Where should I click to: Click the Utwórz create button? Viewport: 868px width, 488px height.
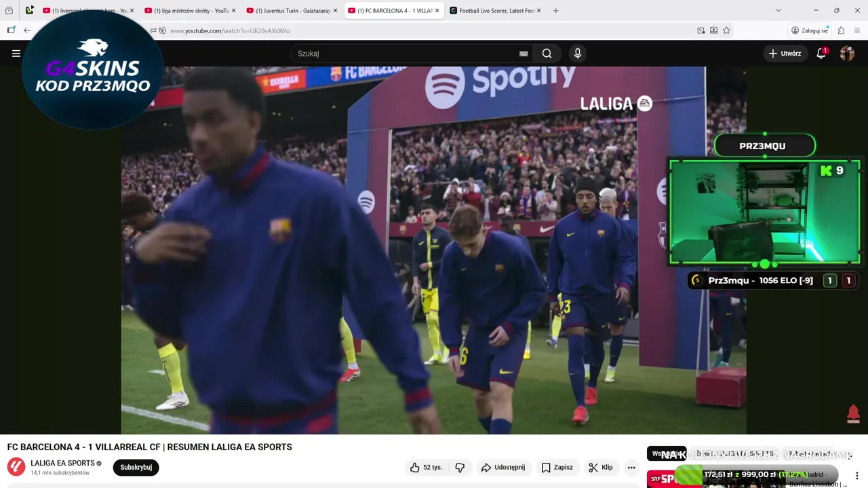[785, 54]
